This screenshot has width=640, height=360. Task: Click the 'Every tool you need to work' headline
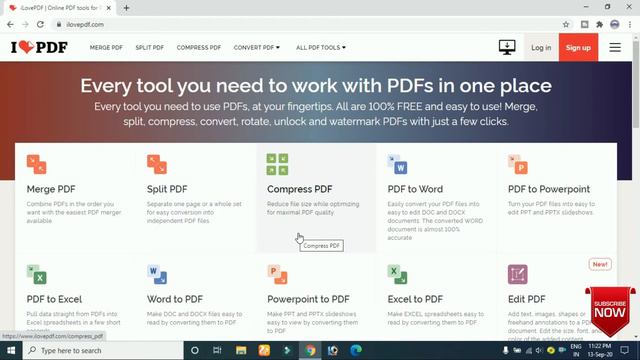point(316,86)
